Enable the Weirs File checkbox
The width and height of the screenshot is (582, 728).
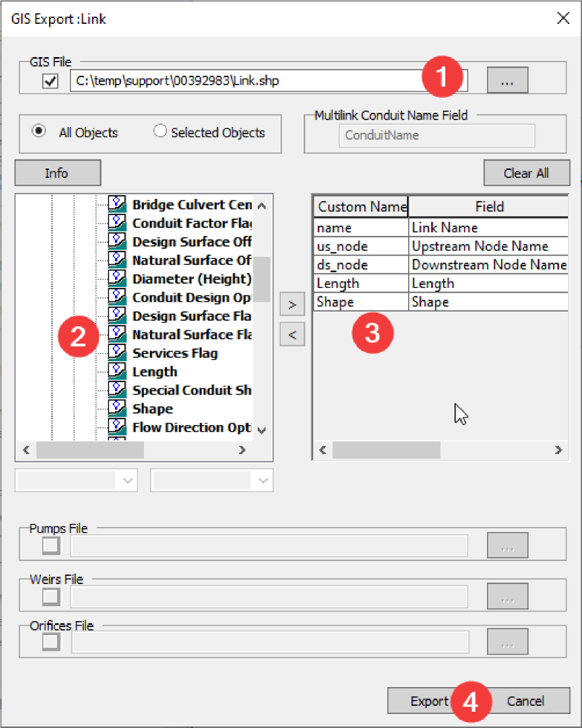coord(51,597)
